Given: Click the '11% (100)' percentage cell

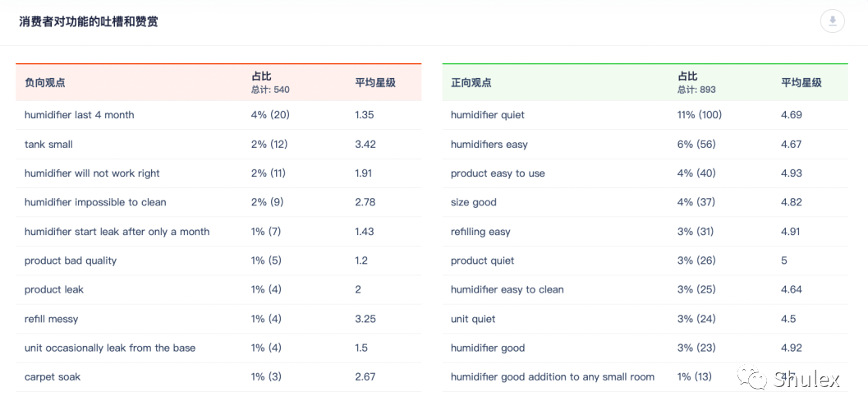Looking at the screenshot, I should tap(700, 115).
